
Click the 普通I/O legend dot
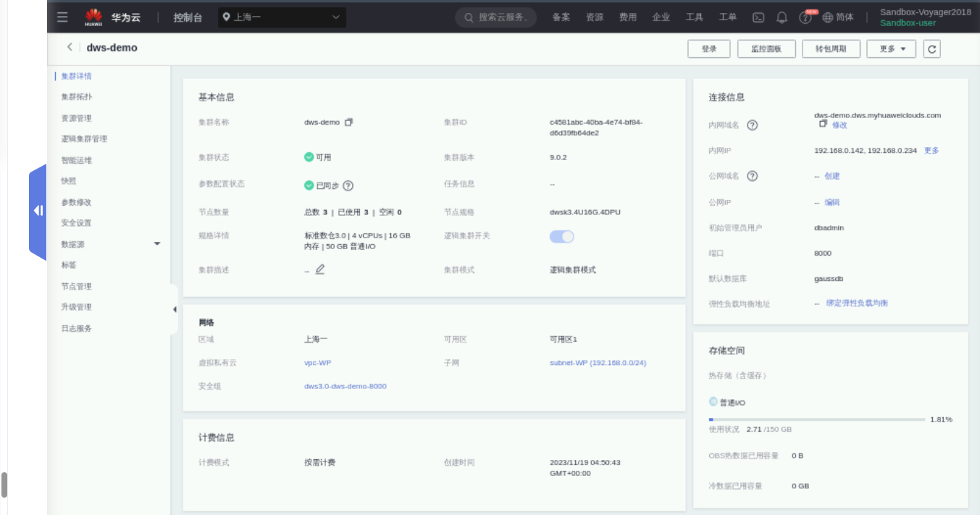pos(713,401)
